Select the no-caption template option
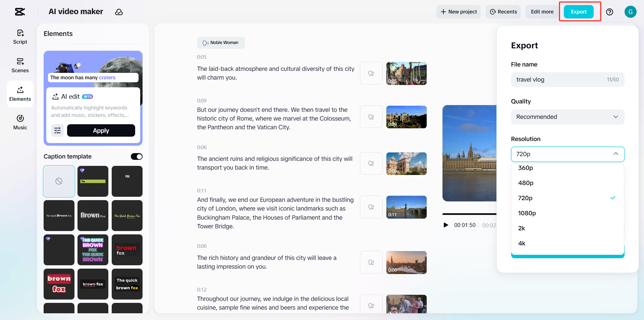The image size is (644, 320). pyautogui.click(x=59, y=181)
